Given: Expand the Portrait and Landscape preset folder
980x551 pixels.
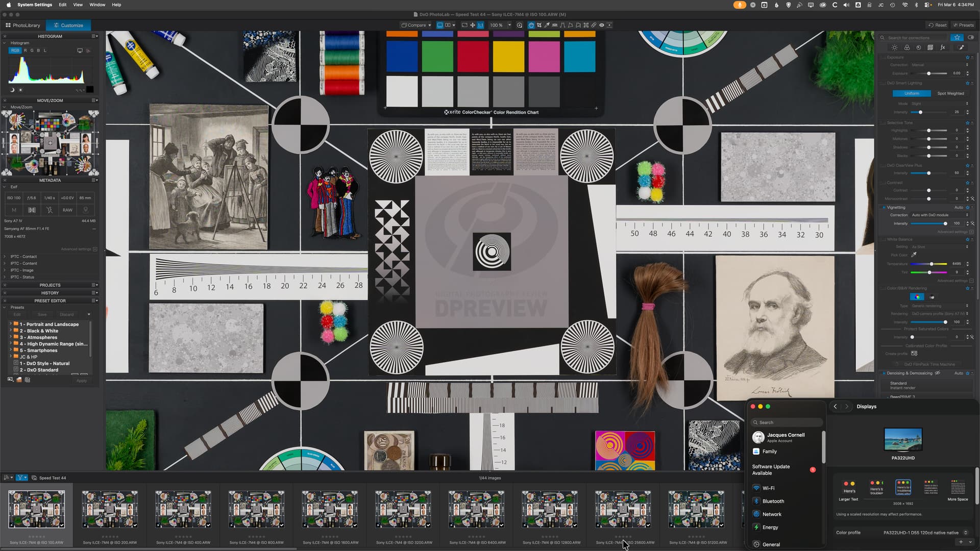Looking at the screenshot, I should [10, 324].
